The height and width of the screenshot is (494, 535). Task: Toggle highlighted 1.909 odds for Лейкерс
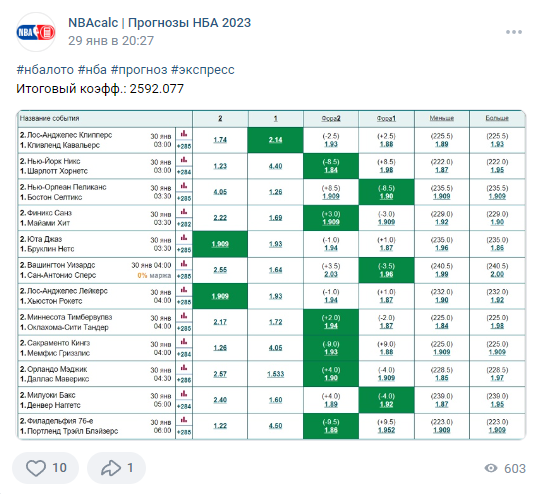click(x=220, y=296)
